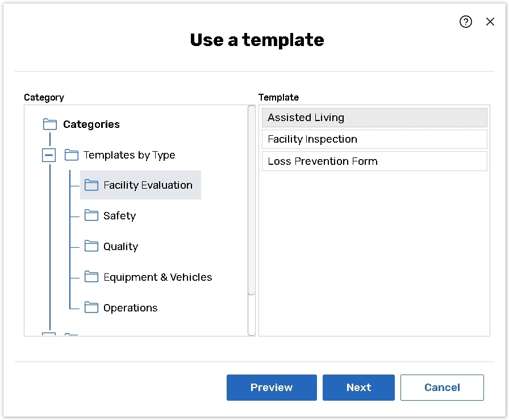The image size is (509, 420).
Task: Click the Facility Evaluation folder icon
Action: (91, 185)
